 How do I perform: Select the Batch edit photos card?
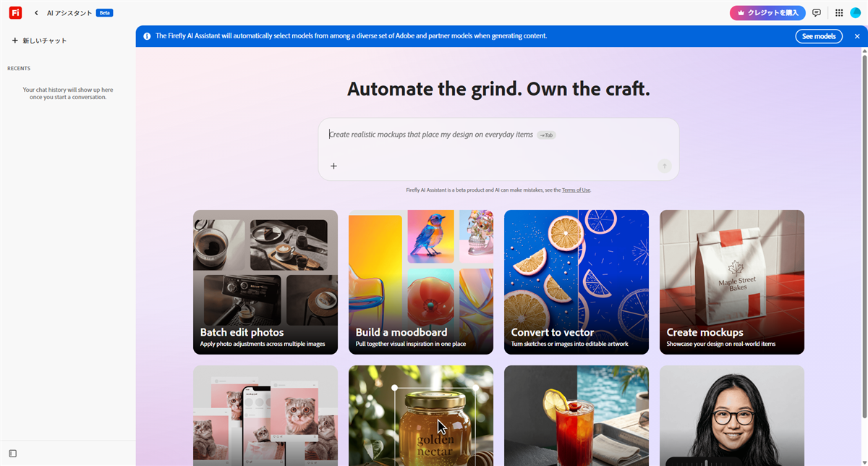(265, 282)
